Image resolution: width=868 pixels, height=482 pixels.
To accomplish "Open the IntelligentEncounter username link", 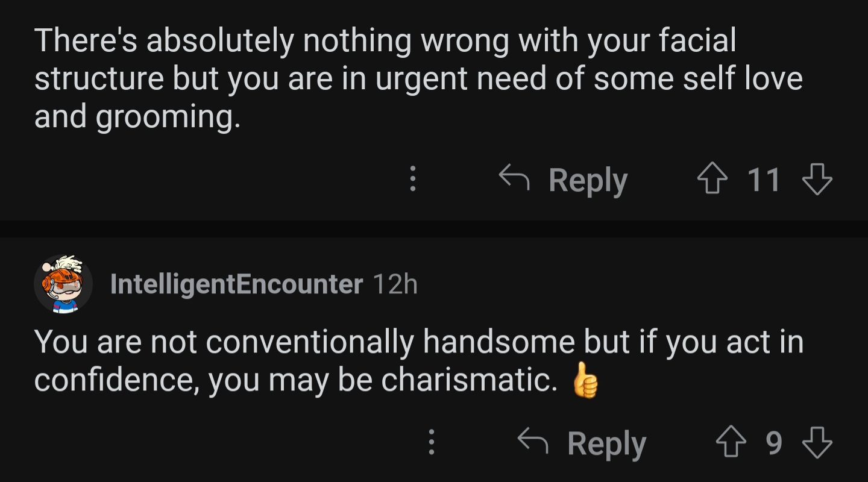I will coord(236,284).
